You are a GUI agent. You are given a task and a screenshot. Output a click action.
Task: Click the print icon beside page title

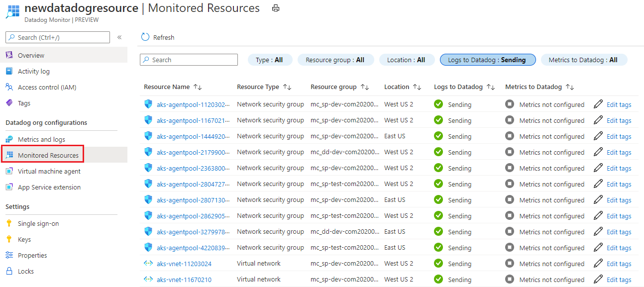point(276,8)
